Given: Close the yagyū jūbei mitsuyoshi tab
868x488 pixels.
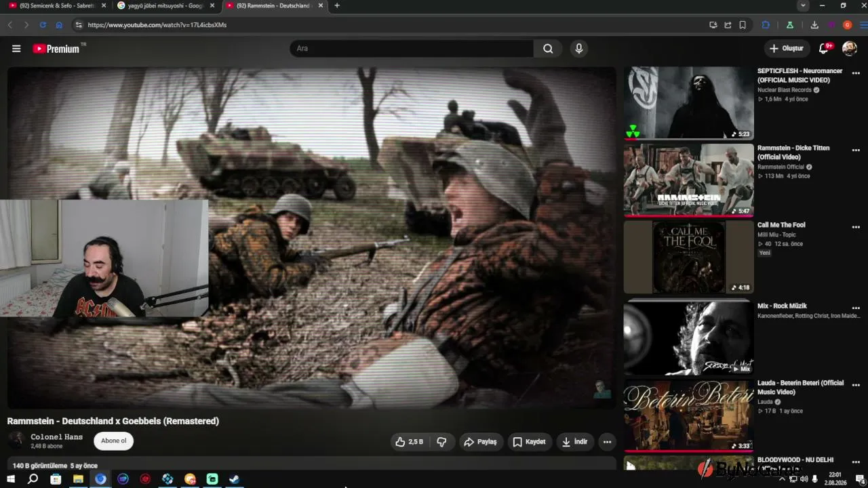Looking at the screenshot, I should point(212,5).
